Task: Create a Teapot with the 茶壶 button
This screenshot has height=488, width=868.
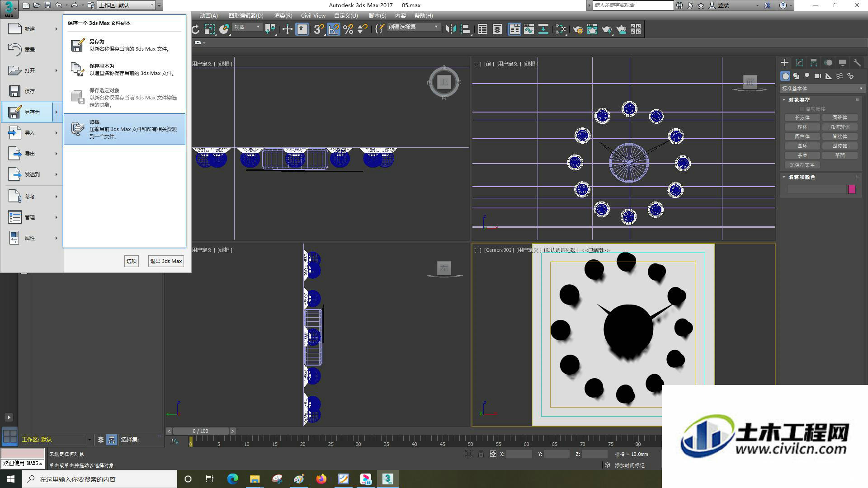Action: [802, 155]
